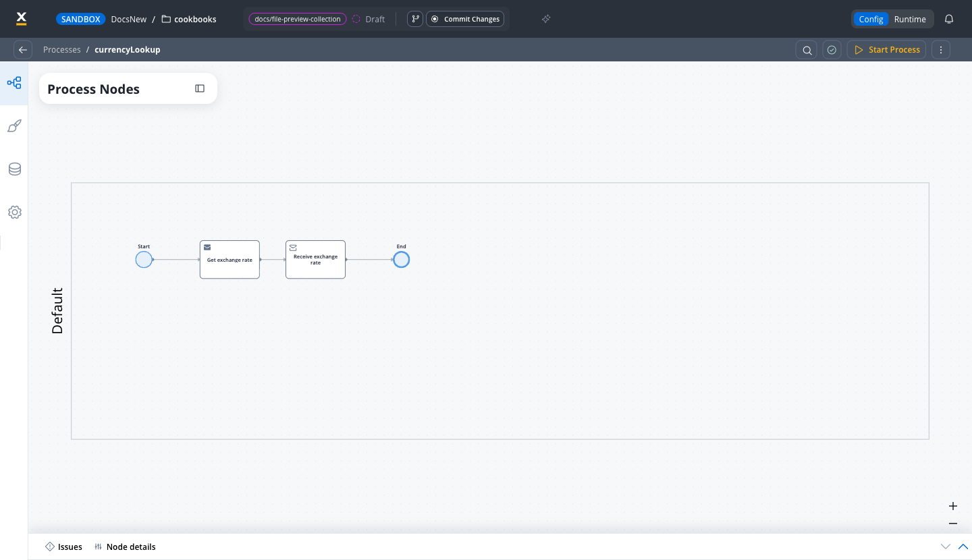
Task: Click the currencyLookup process name
Action: click(128, 49)
